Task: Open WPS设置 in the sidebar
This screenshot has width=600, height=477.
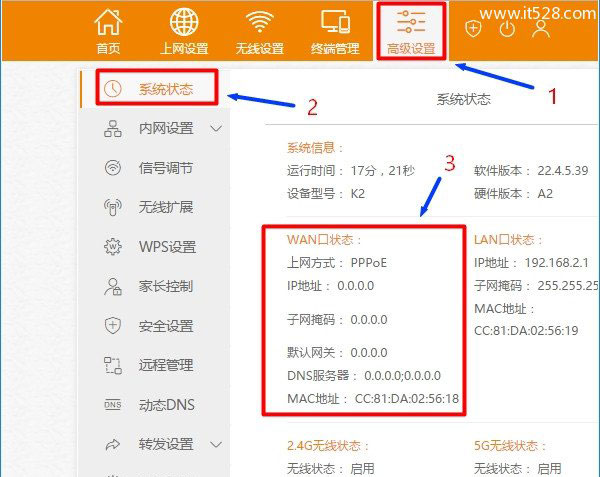Action: click(x=167, y=247)
